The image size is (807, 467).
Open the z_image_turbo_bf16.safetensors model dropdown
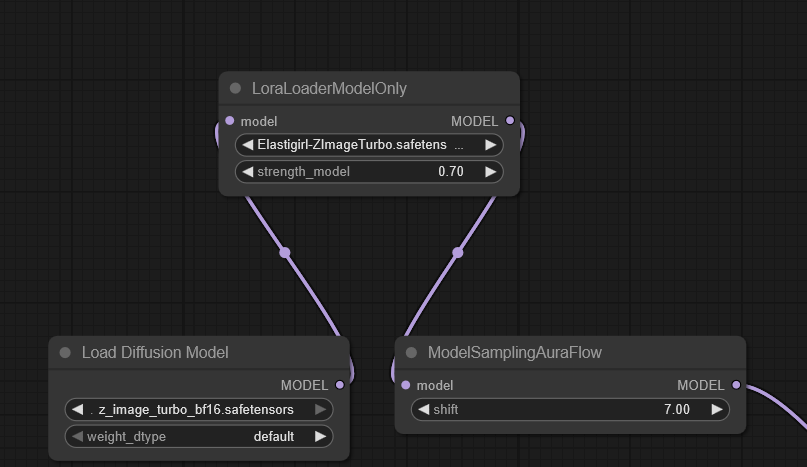click(199, 409)
